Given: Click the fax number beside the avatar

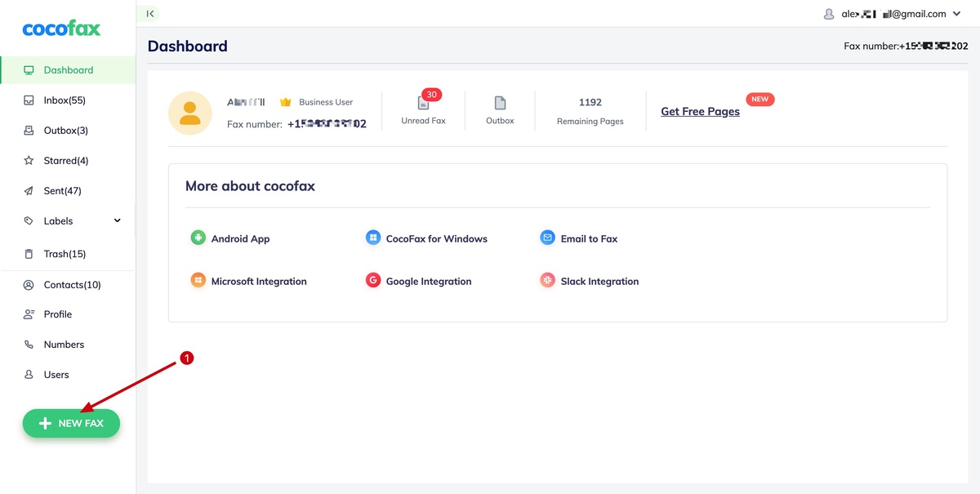Looking at the screenshot, I should pos(327,124).
